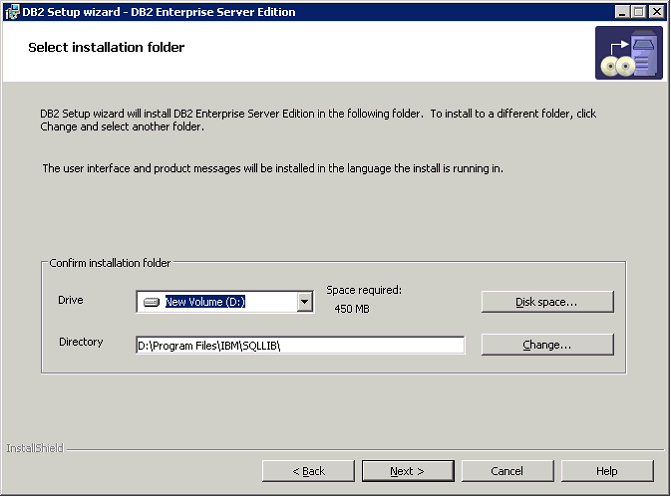Click the Space required label

pos(364,290)
